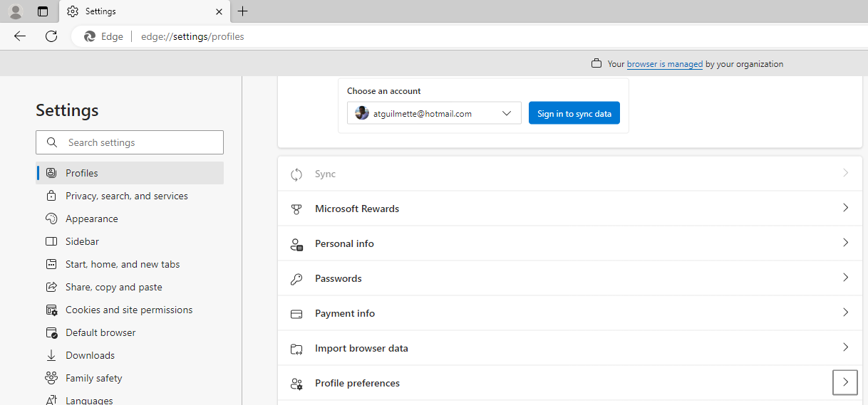Click the browser back arrow icon

tap(20, 36)
